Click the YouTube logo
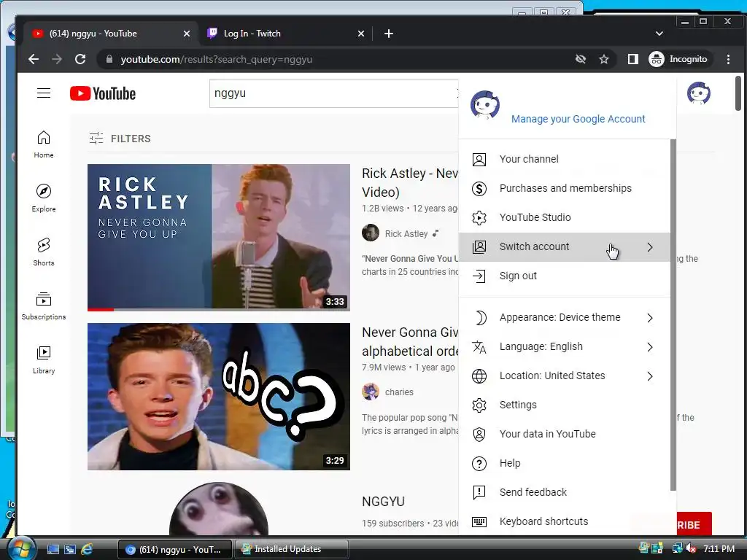747x560 pixels. 102,93
